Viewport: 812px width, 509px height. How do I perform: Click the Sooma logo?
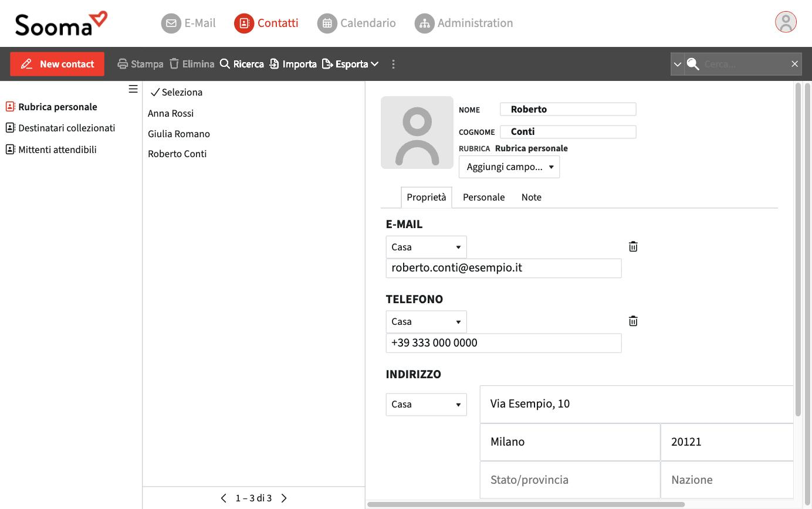pyautogui.click(x=62, y=23)
